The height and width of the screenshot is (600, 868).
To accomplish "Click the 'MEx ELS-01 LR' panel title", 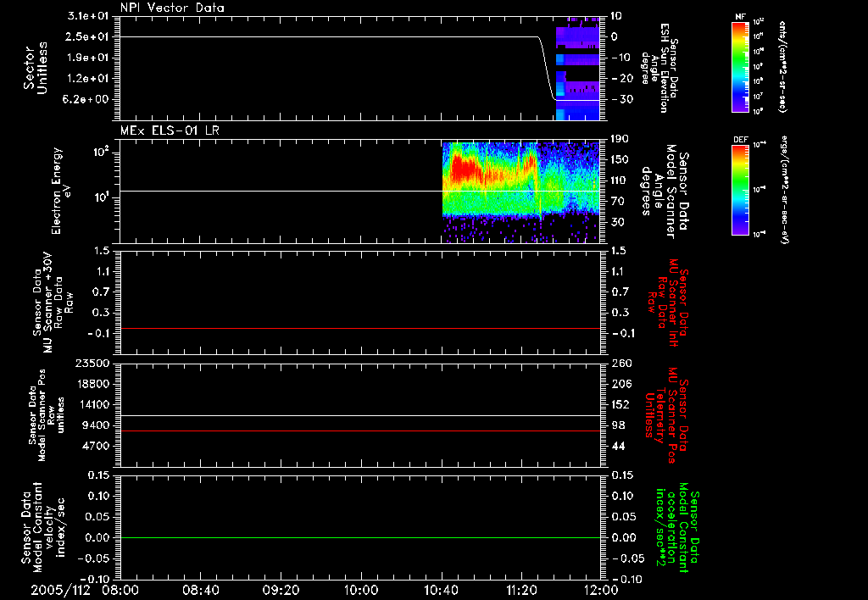I will [x=170, y=131].
